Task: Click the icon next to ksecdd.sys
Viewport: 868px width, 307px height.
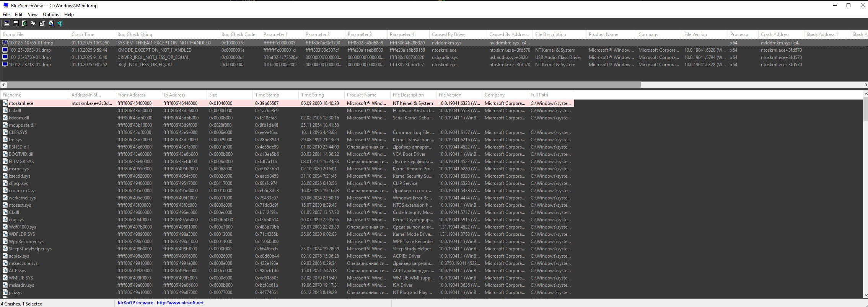Action: point(5,176)
